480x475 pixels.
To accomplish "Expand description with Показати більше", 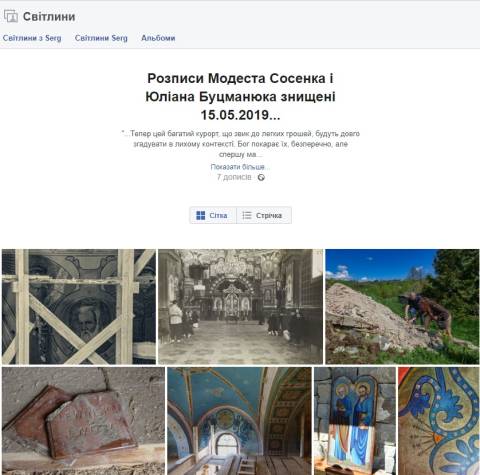I will (x=240, y=167).
